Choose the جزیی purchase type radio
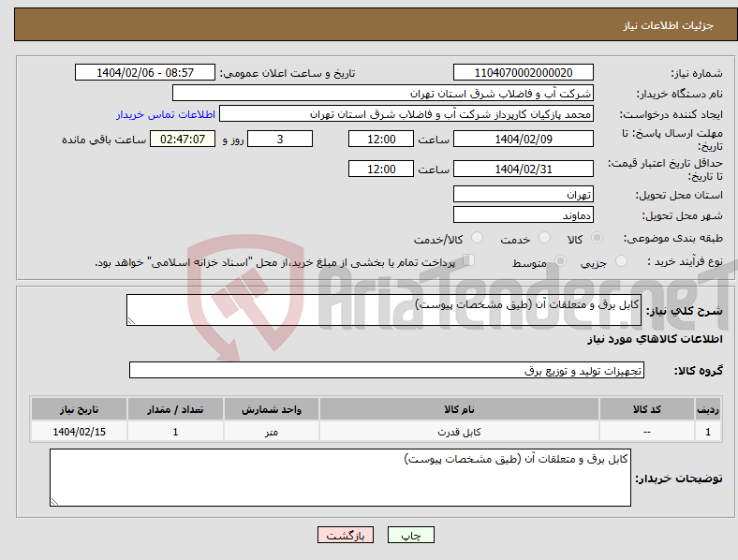This screenshot has height=560, width=738. click(x=621, y=260)
